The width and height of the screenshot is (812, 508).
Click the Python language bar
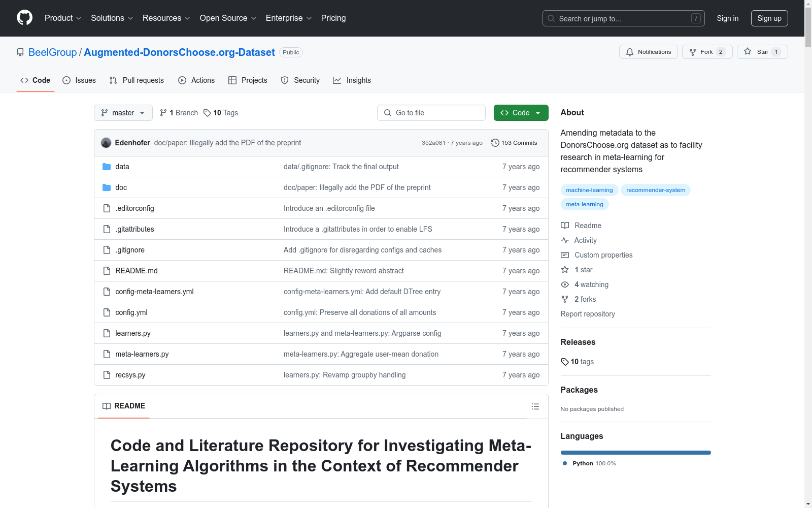pos(636,453)
